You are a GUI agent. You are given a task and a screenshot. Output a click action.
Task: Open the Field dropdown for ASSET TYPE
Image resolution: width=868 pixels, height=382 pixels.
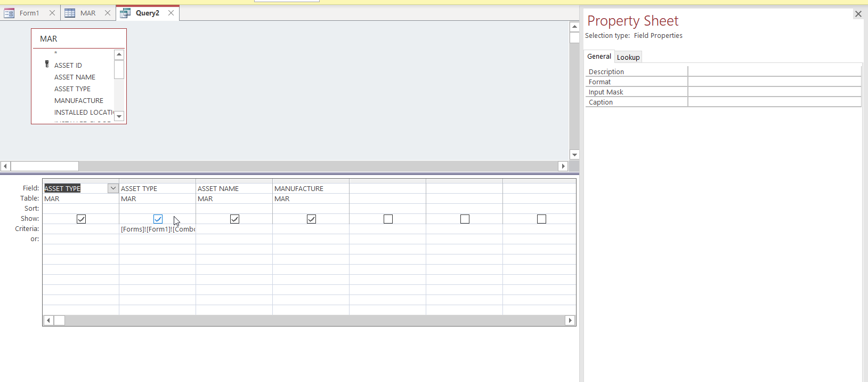click(x=113, y=188)
